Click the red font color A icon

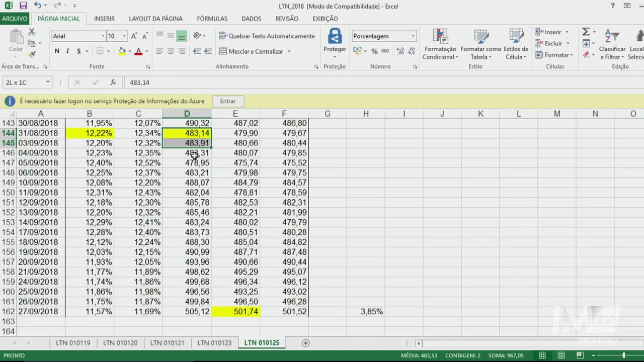[x=138, y=51]
